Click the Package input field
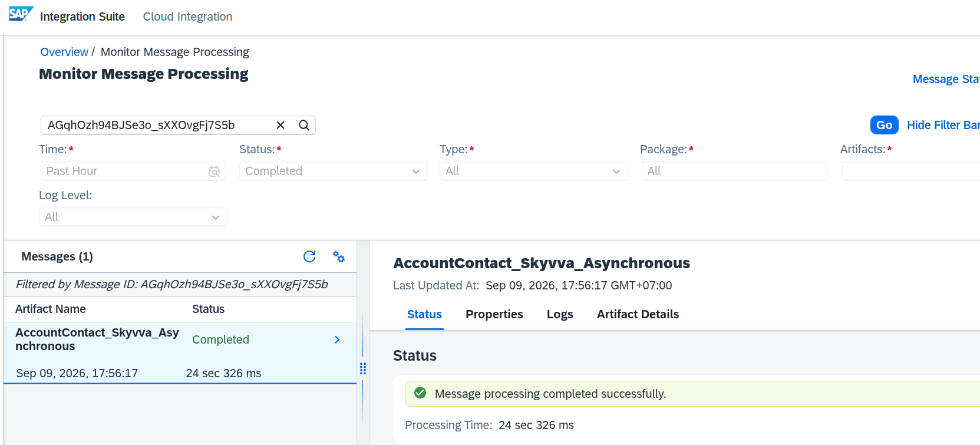Viewport: 980px width, 445px height. [x=734, y=171]
